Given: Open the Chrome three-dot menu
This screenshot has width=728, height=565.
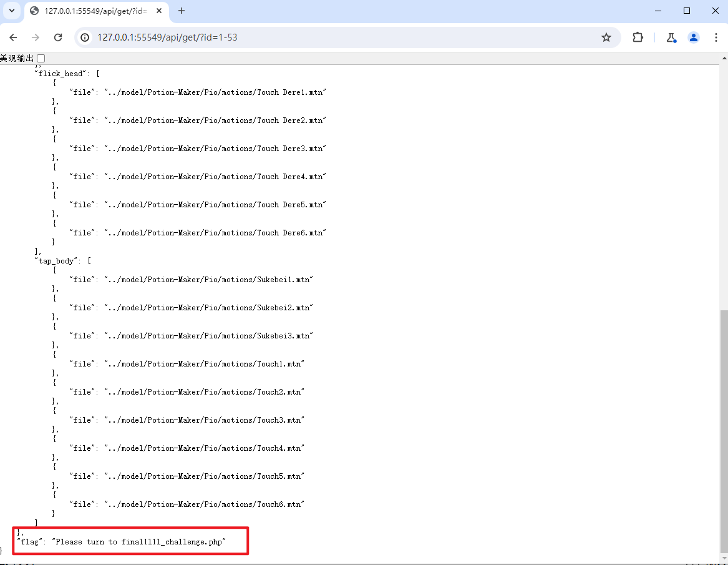Looking at the screenshot, I should [716, 37].
